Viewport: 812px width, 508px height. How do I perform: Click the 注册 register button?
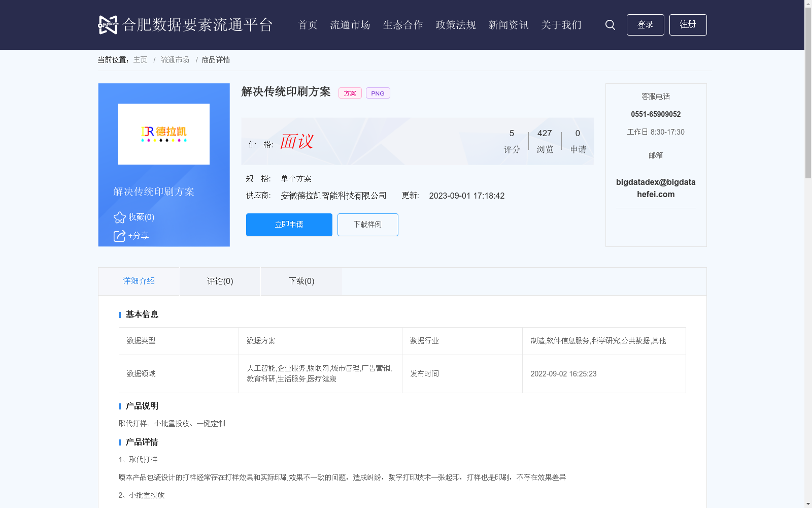(x=688, y=25)
